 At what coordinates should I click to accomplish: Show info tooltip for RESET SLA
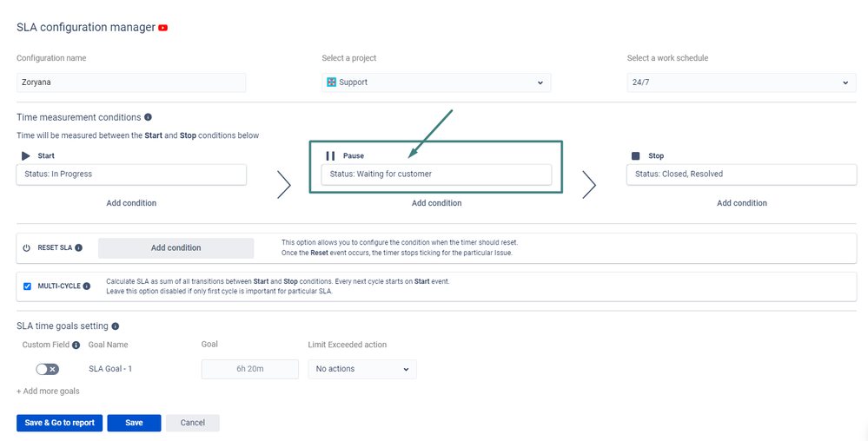[78, 248]
